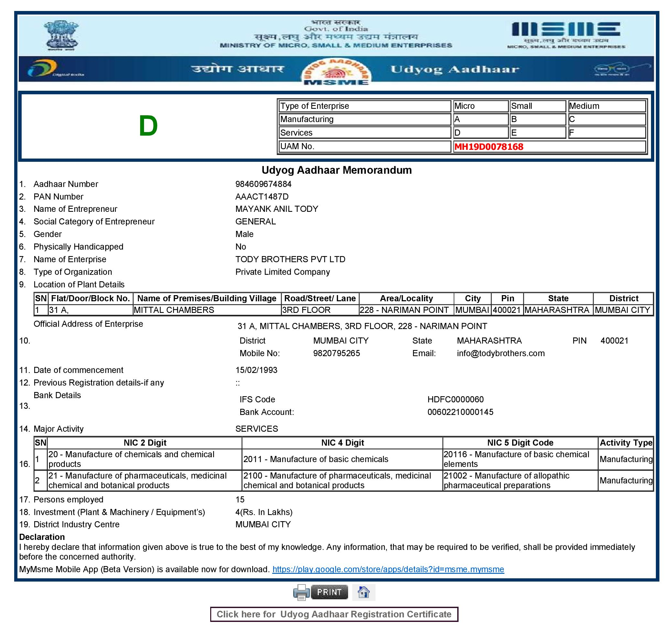Open the MyMsme Google Play link

pos(388,569)
